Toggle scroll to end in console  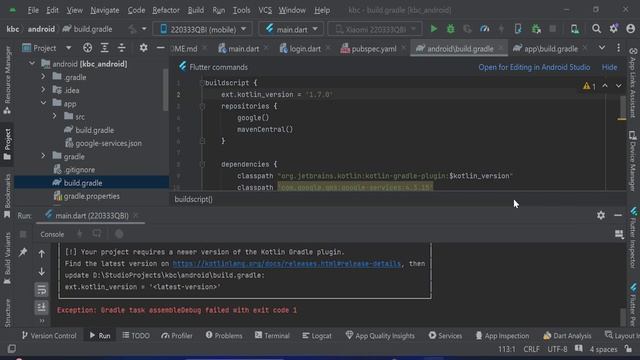(42, 307)
